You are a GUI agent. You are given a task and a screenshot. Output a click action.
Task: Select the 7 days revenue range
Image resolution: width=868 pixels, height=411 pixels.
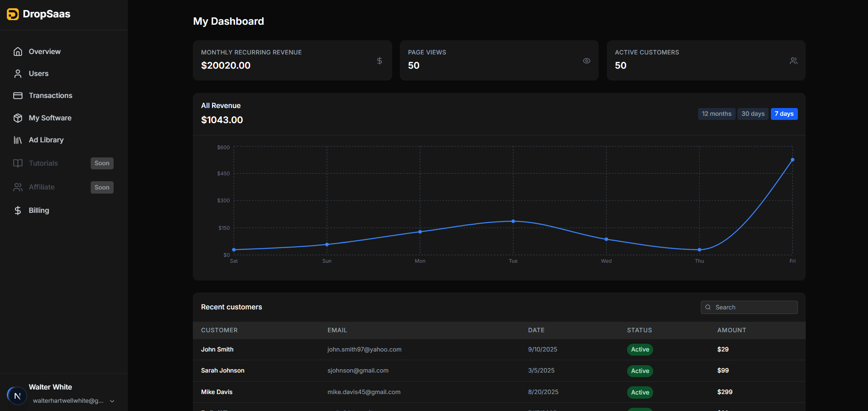click(x=784, y=114)
